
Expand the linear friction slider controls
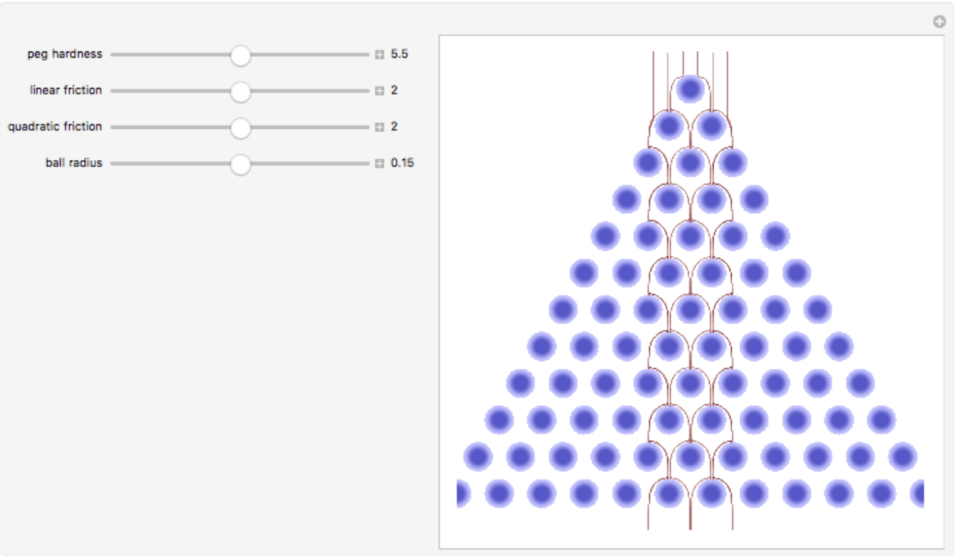pos(380,91)
